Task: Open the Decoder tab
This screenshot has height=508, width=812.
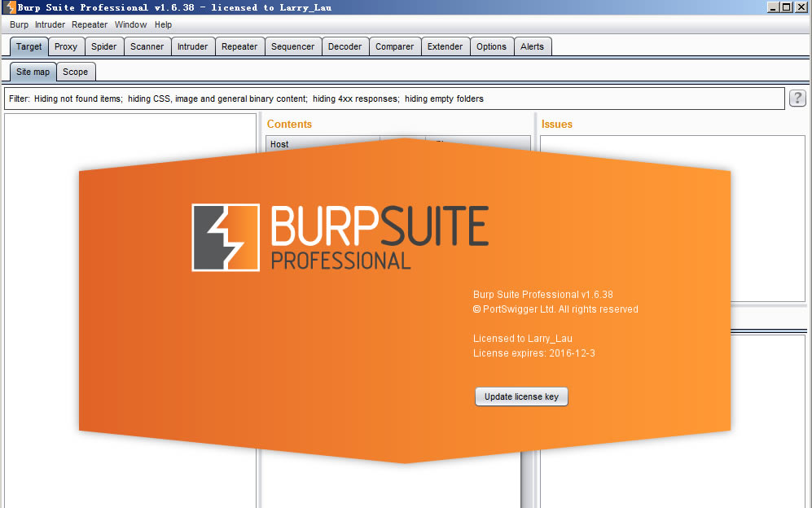Action: click(345, 46)
